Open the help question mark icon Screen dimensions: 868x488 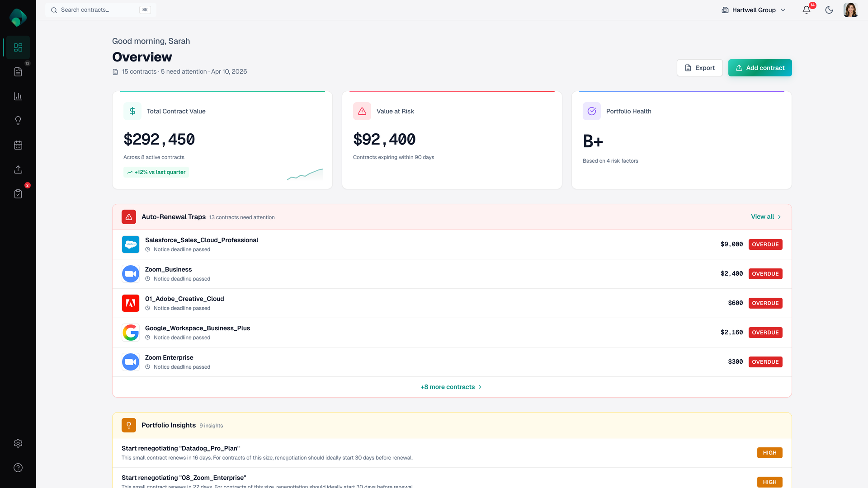(18, 468)
